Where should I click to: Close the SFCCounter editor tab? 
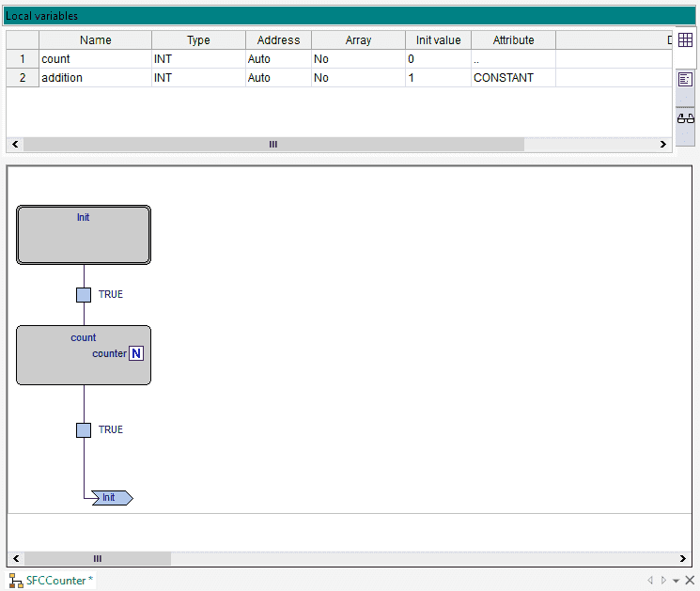coord(690,581)
